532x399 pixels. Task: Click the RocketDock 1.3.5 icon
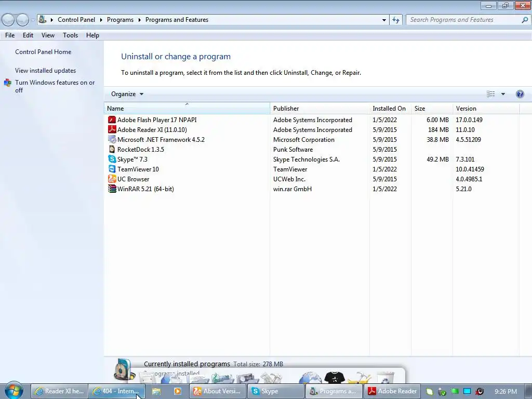(112, 149)
